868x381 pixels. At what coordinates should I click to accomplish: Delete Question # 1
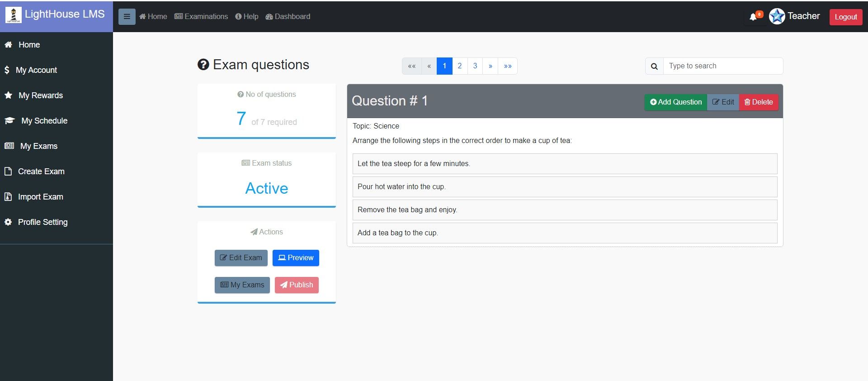point(758,102)
